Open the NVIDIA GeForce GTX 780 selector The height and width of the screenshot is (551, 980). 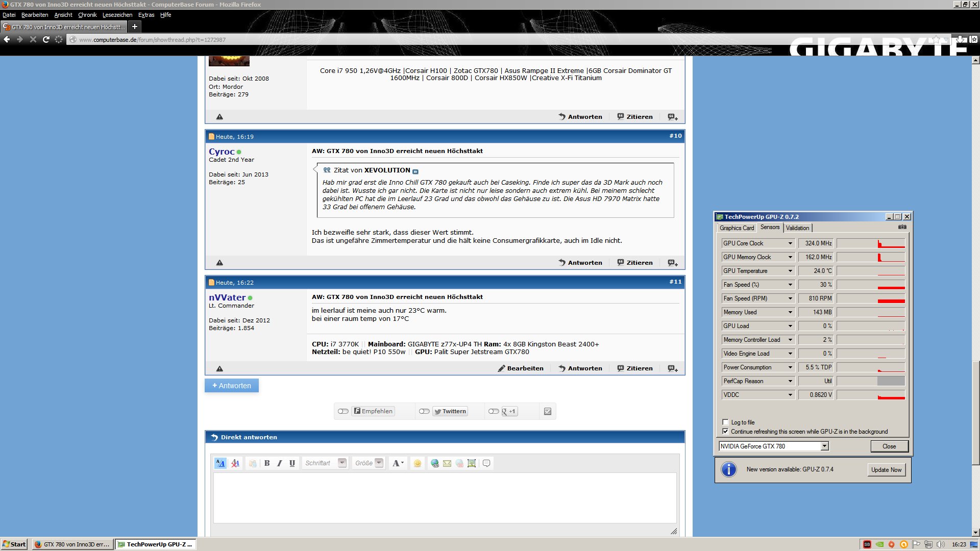coord(773,446)
